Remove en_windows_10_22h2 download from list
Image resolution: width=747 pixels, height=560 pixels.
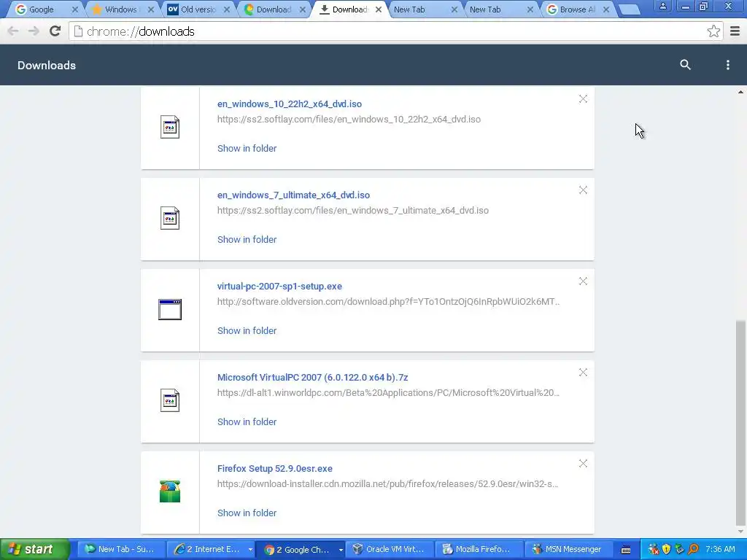(x=583, y=99)
